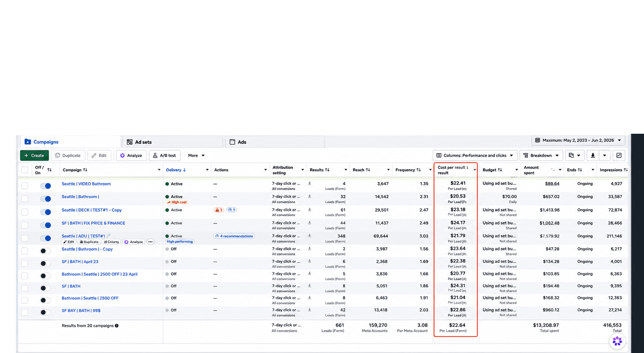
Task: Click total spent value $13,208.97
Action: click(x=546, y=325)
